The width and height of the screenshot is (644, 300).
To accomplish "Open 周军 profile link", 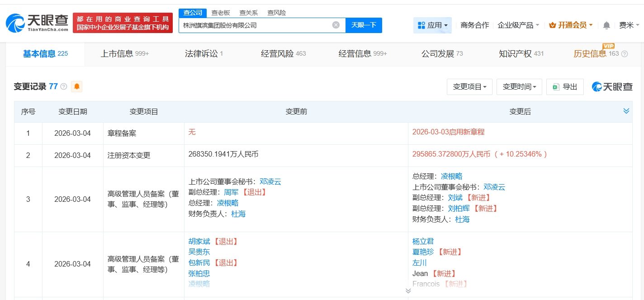I will click(232, 192).
